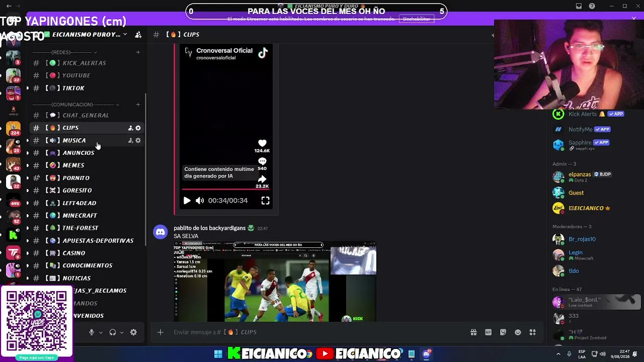The image size is (644, 362).
Task: Click the TikTok share arrow showing 23.2K
Action: click(262, 179)
